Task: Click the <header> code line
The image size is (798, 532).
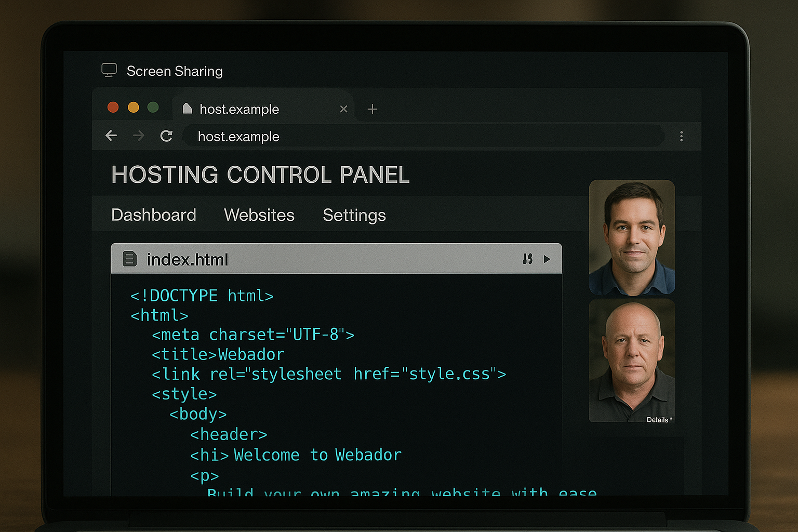Action: [x=229, y=434]
